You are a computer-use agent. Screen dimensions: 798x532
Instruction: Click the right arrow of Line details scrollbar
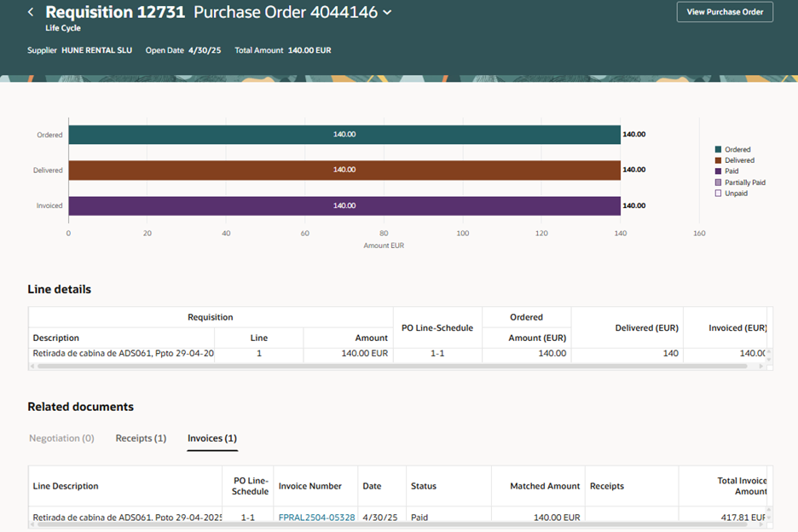point(760,366)
